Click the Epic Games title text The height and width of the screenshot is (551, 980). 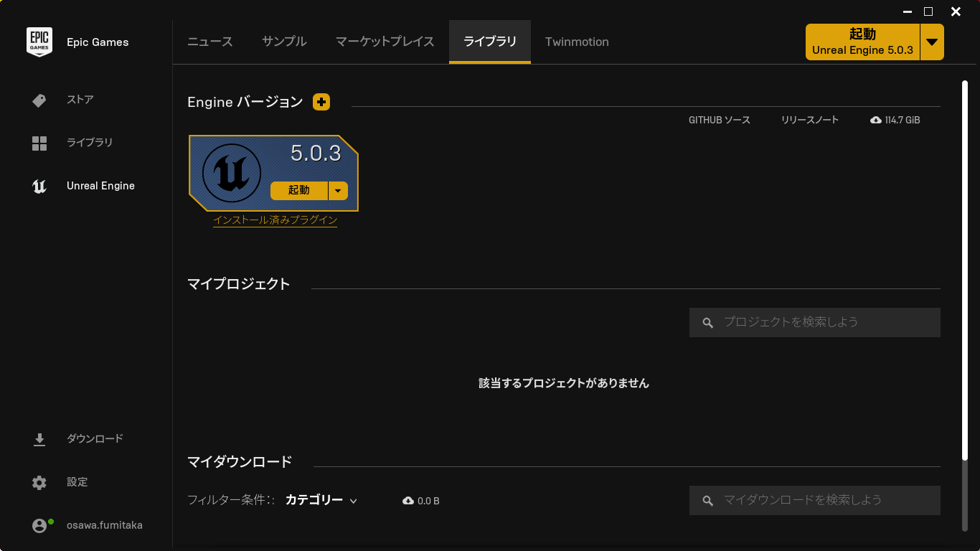click(98, 42)
